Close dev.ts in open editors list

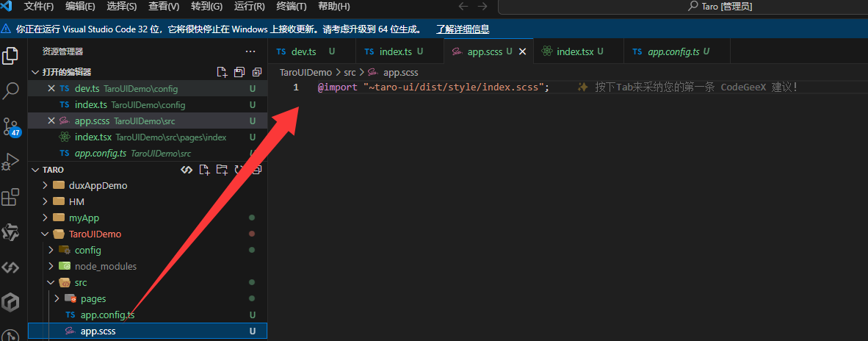[51, 89]
